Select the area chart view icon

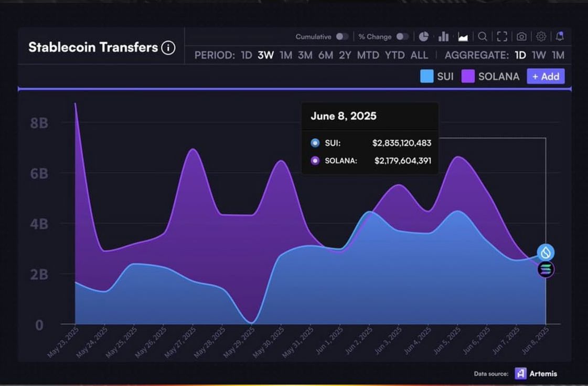[463, 37]
